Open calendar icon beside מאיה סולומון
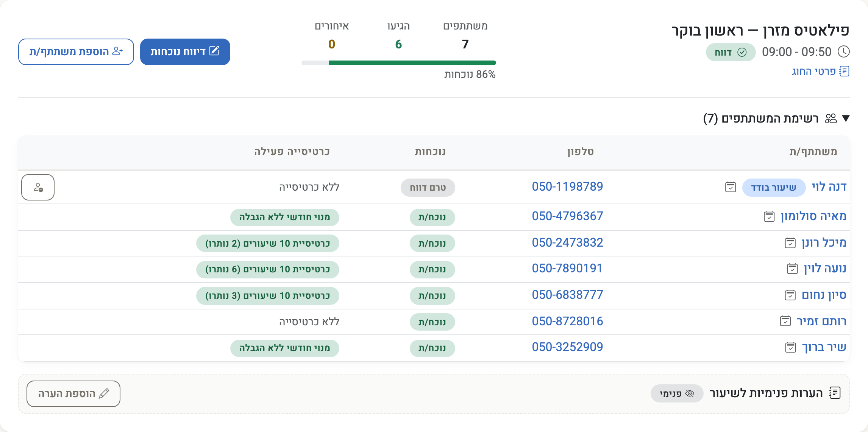868x432 pixels. (769, 216)
